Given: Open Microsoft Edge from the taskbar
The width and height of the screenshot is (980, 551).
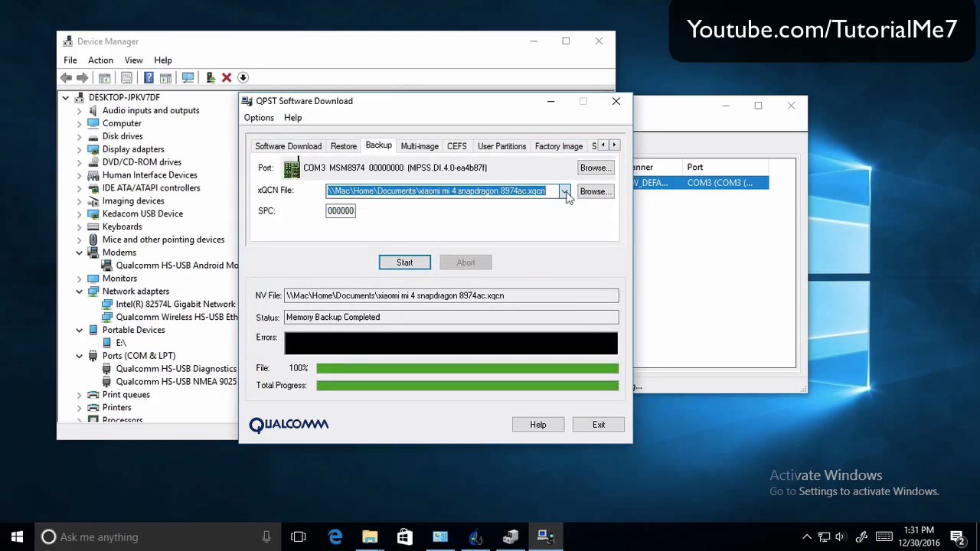Looking at the screenshot, I should (x=335, y=536).
